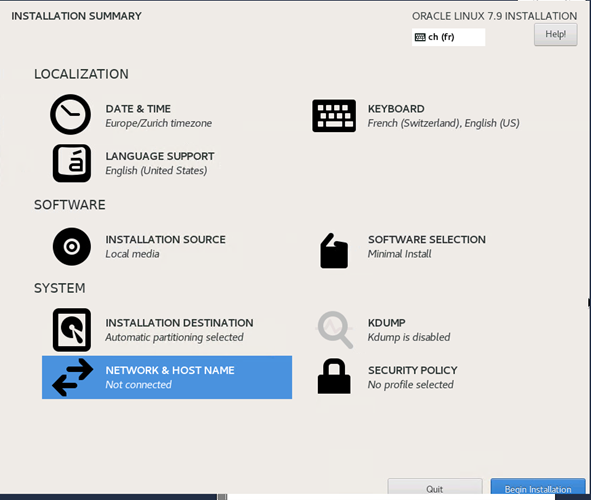Open the Date & Time clock icon
This screenshot has height=500, width=591.
[x=70, y=115]
